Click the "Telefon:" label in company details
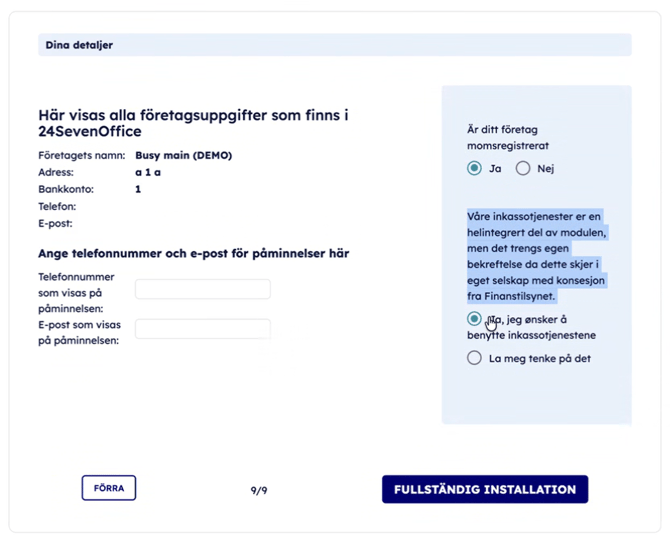 click(57, 206)
